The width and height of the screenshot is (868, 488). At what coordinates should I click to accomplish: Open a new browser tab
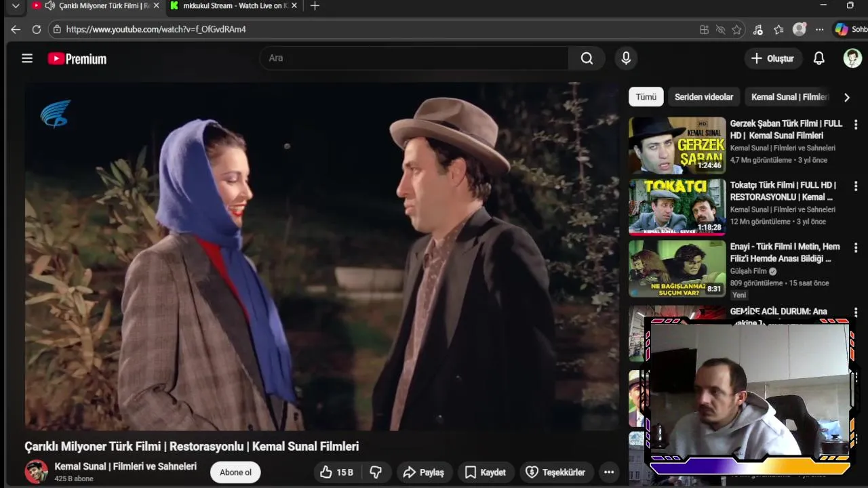tap(315, 6)
